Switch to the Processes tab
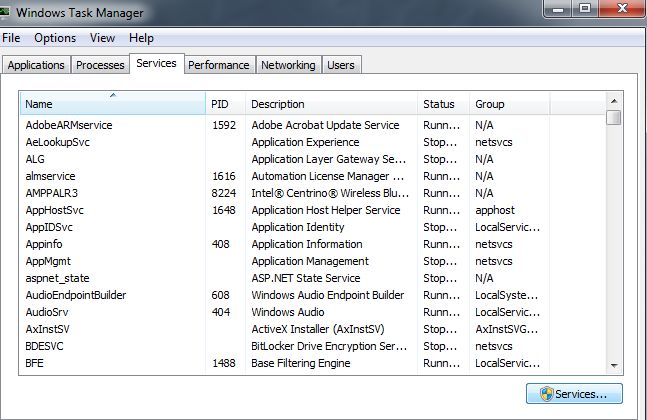The image size is (647, 420). pos(100,65)
